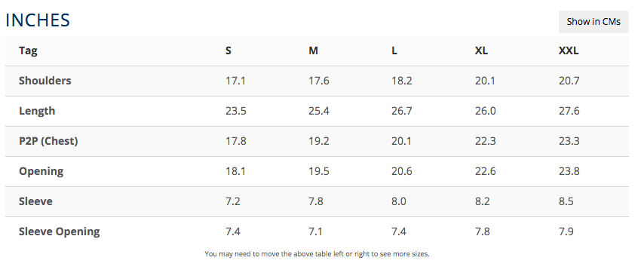This screenshot has width=644, height=279.
Task: Click the P2P (Chest) row label
Action: pyautogui.click(x=48, y=141)
